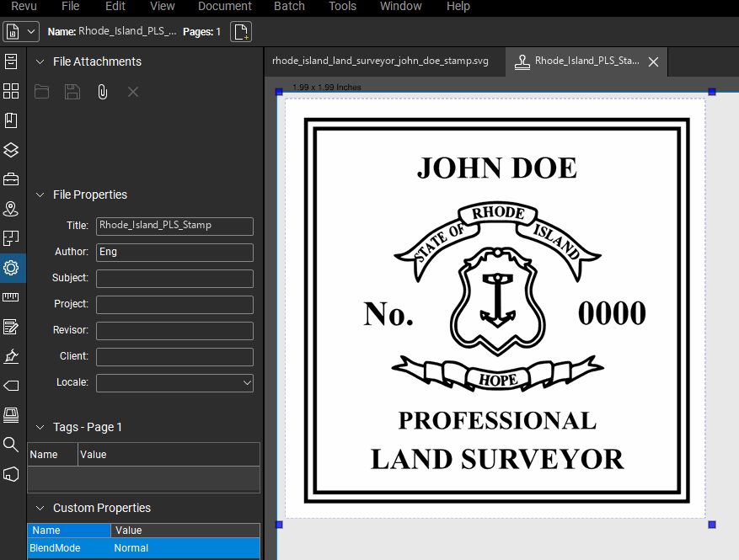Open the Tool Chest panel icon
This screenshot has height=560, width=739.
11,179
